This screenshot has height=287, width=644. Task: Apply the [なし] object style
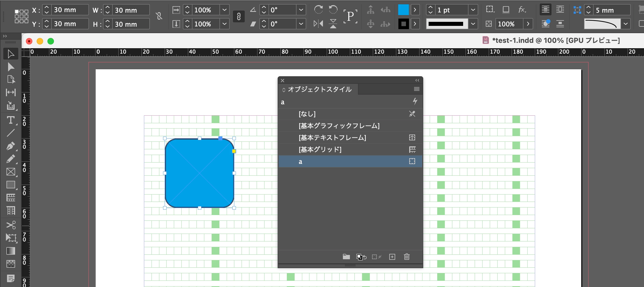tap(350, 114)
